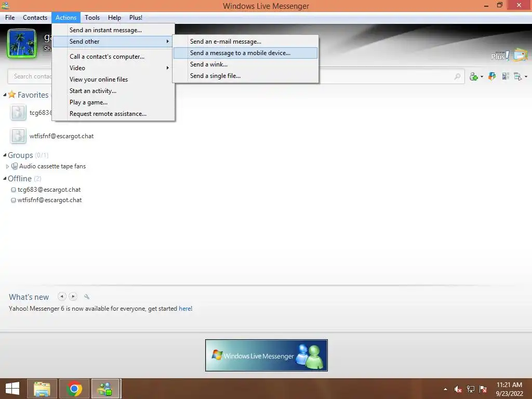Choose View your online files
Image resolution: width=532 pixels, height=399 pixels.
pos(113,79)
